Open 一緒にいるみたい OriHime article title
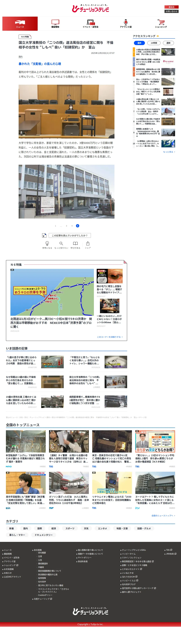This screenshot has height=644, width=181. click(x=109, y=319)
